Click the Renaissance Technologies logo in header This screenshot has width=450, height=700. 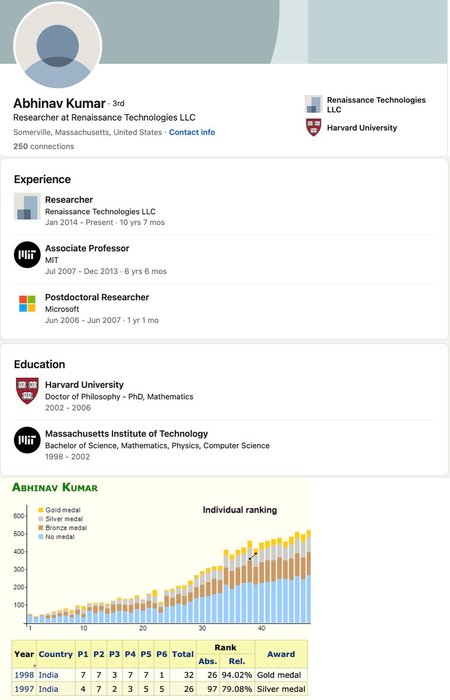click(x=313, y=104)
